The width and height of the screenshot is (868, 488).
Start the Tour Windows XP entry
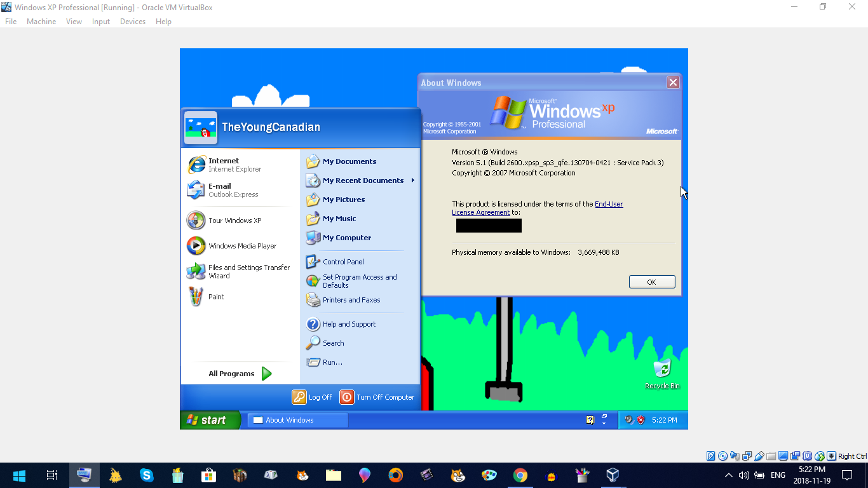click(x=240, y=220)
